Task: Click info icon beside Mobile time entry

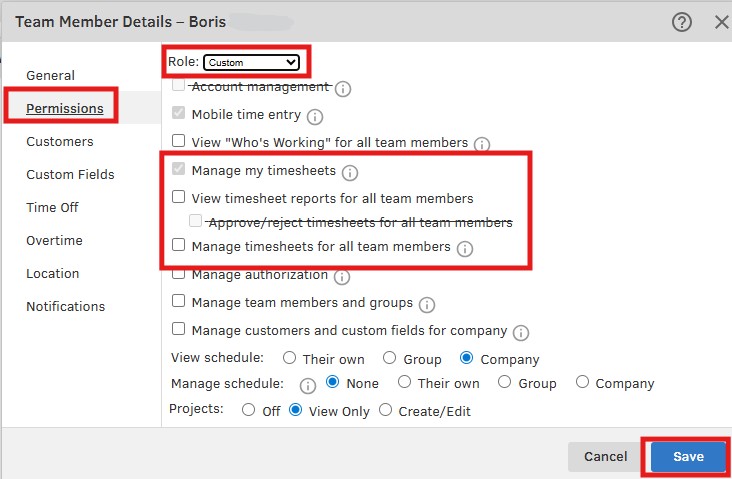Action: point(315,117)
